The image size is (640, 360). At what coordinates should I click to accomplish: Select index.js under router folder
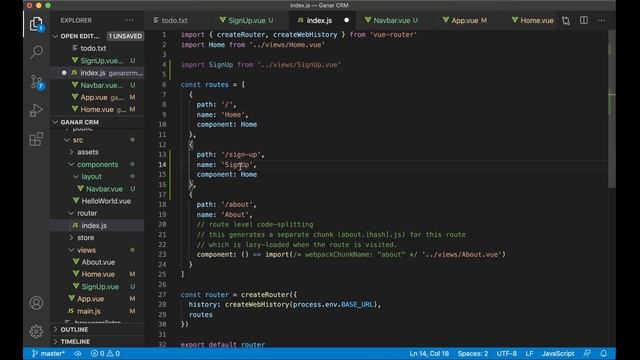click(x=97, y=225)
